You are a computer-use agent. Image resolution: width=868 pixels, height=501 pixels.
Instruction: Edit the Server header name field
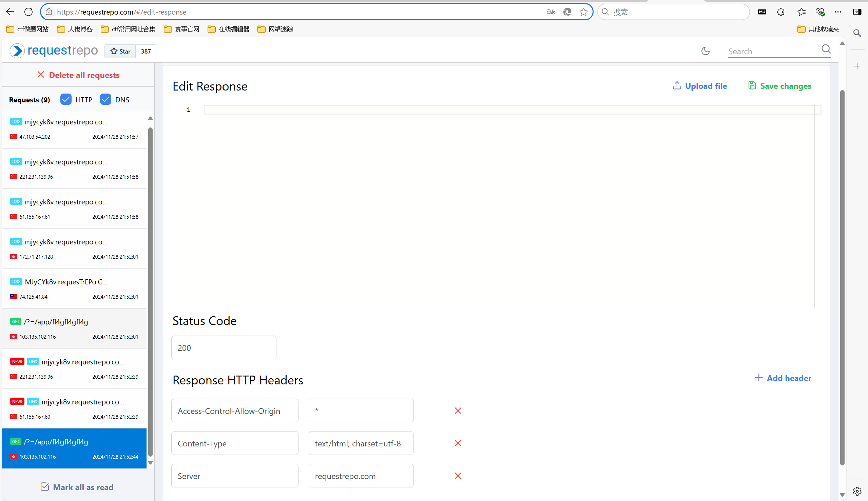pyautogui.click(x=235, y=476)
